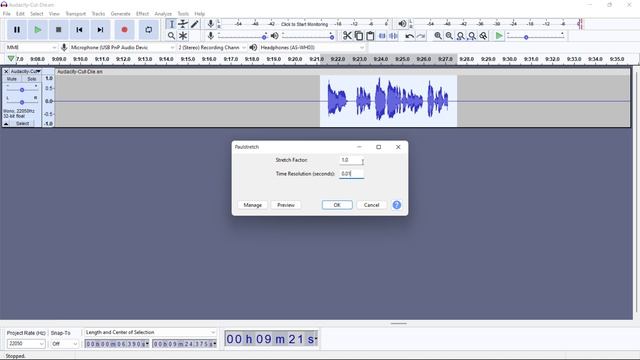Select the Selection (I-beam) tool
The width and height of the screenshot is (640, 360).
(x=171, y=24)
